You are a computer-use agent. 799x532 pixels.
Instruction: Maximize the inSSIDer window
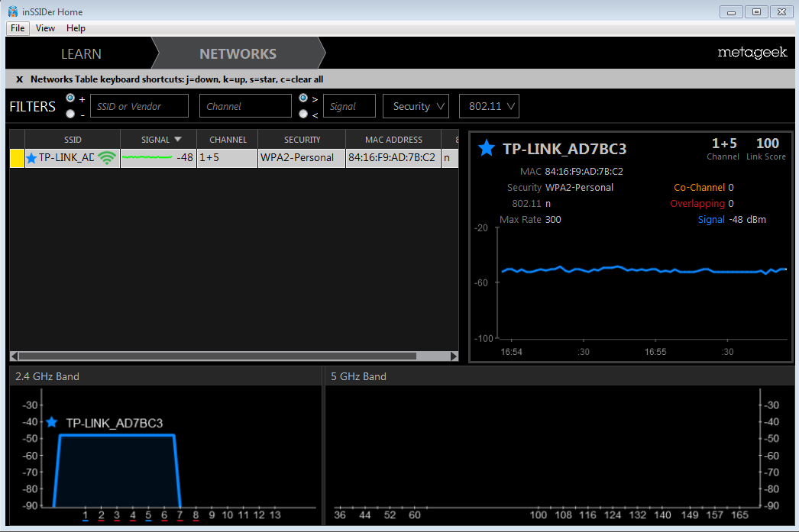click(757, 11)
